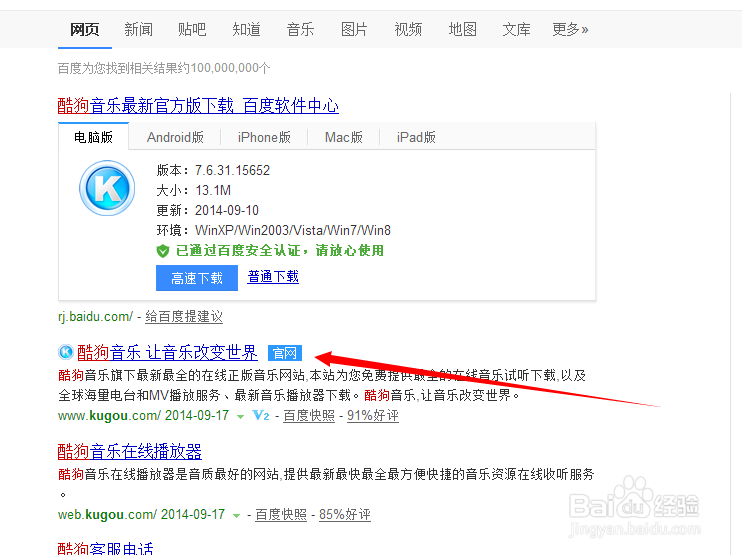Open the 文库 tab

coord(516,29)
